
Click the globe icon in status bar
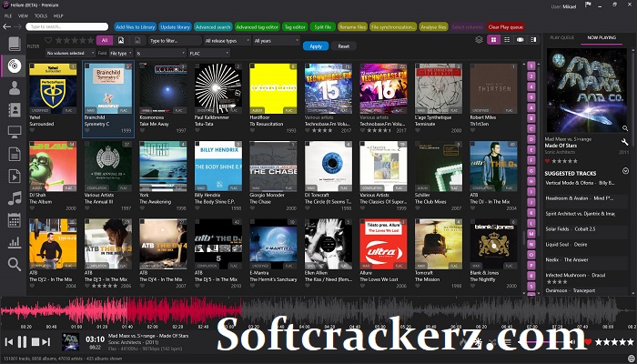[x=631, y=359]
